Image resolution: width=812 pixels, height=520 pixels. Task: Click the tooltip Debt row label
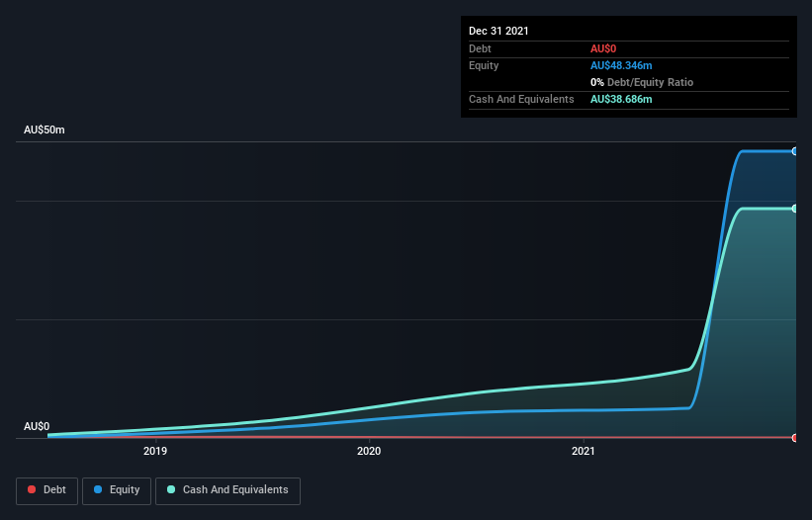point(480,48)
